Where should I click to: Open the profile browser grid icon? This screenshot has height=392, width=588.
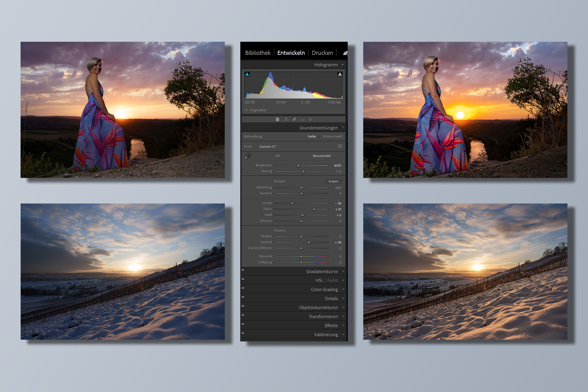[340, 146]
